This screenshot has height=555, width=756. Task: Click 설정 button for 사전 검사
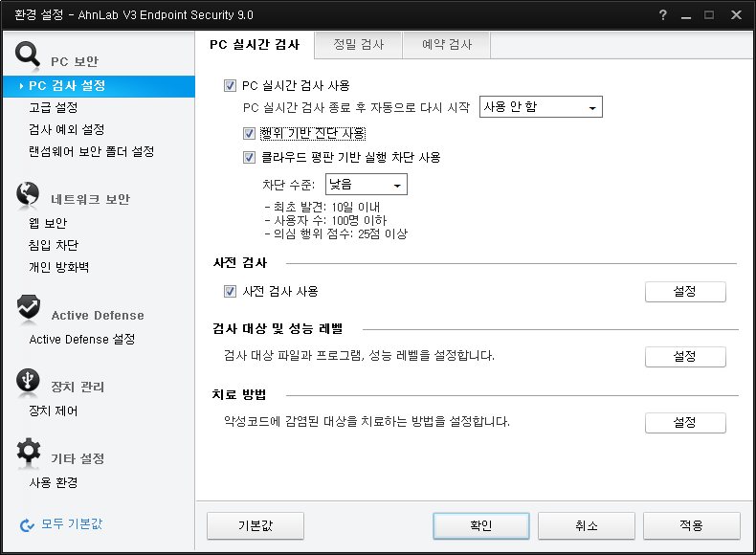pyautogui.click(x=685, y=292)
